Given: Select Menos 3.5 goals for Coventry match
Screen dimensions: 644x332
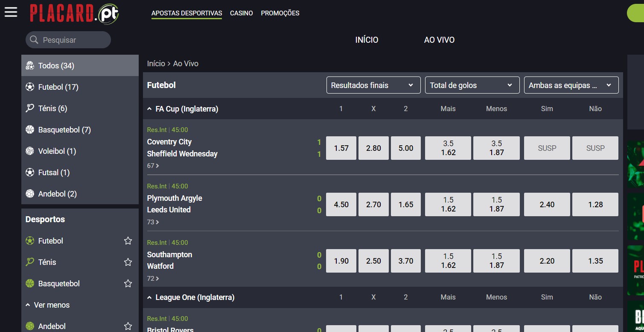Looking at the screenshot, I should coord(496,148).
